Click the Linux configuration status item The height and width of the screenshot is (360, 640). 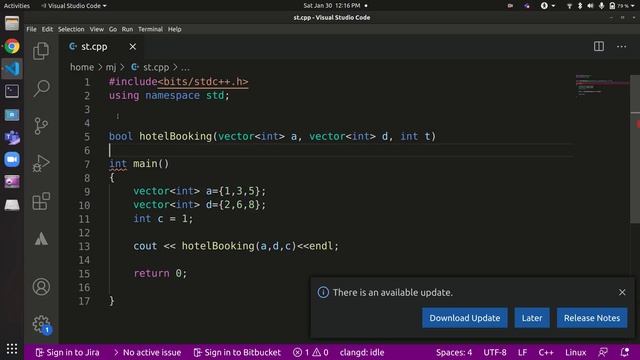[x=576, y=352]
